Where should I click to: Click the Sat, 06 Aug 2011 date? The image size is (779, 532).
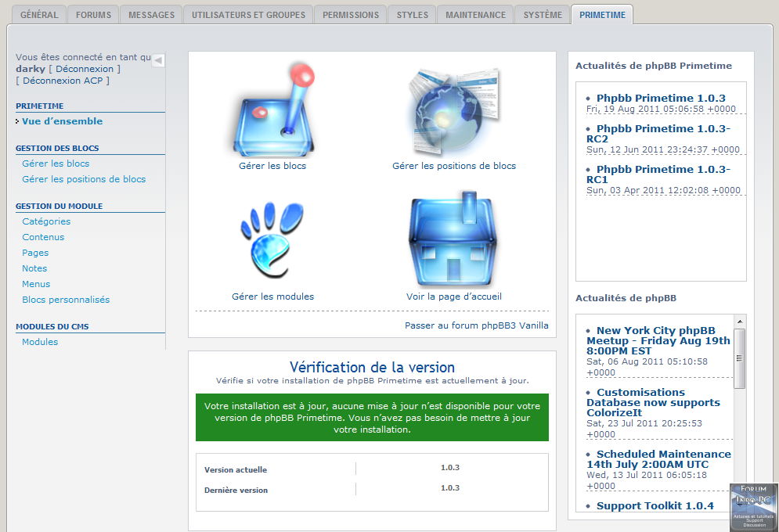tap(647, 367)
